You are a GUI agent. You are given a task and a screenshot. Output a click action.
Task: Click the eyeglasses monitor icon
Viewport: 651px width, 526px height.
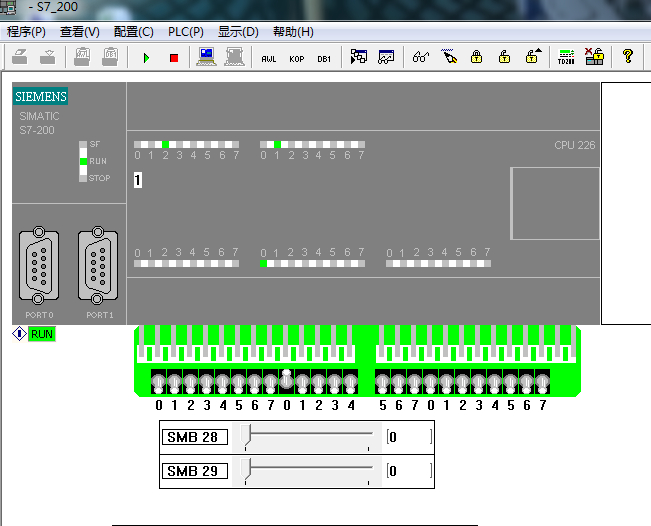[421, 57]
